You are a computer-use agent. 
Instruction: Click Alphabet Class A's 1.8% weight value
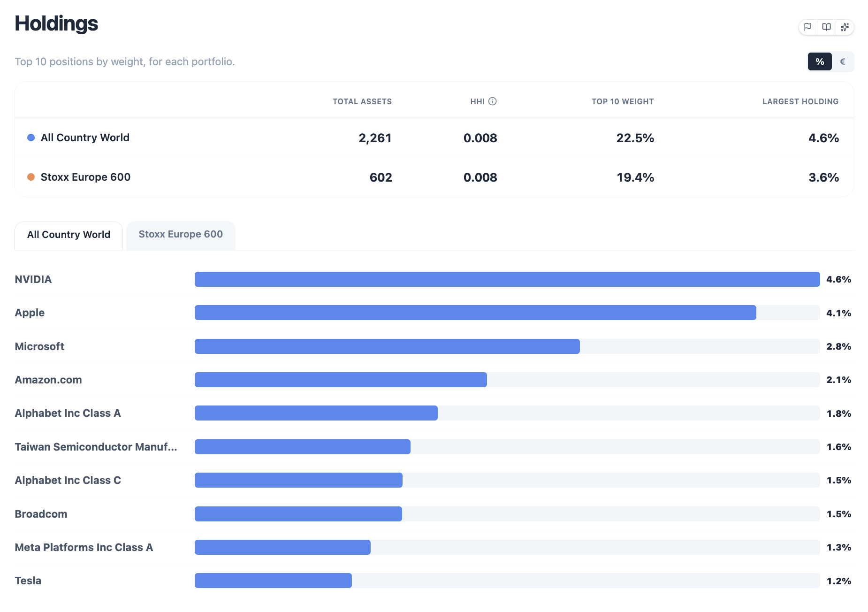[x=838, y=413]
